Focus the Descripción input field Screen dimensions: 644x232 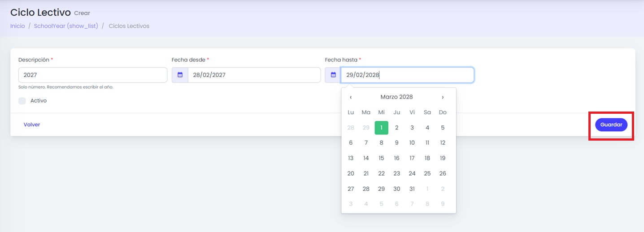(x=93, y=75)
